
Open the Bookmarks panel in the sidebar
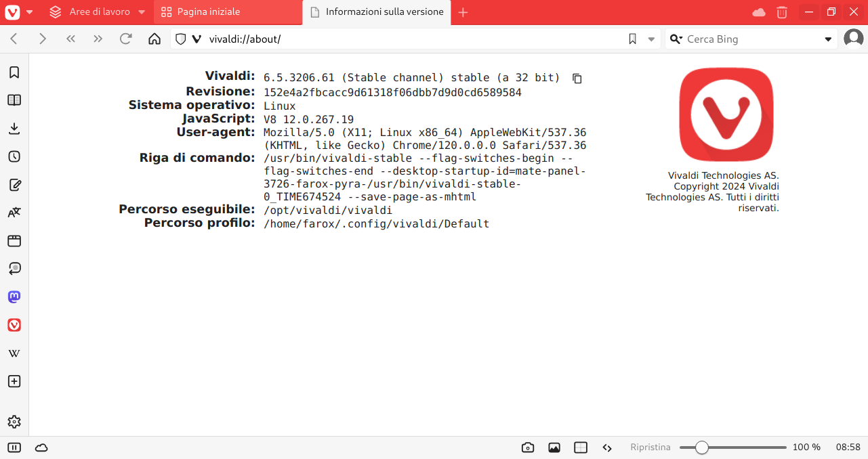coord(14,72)
